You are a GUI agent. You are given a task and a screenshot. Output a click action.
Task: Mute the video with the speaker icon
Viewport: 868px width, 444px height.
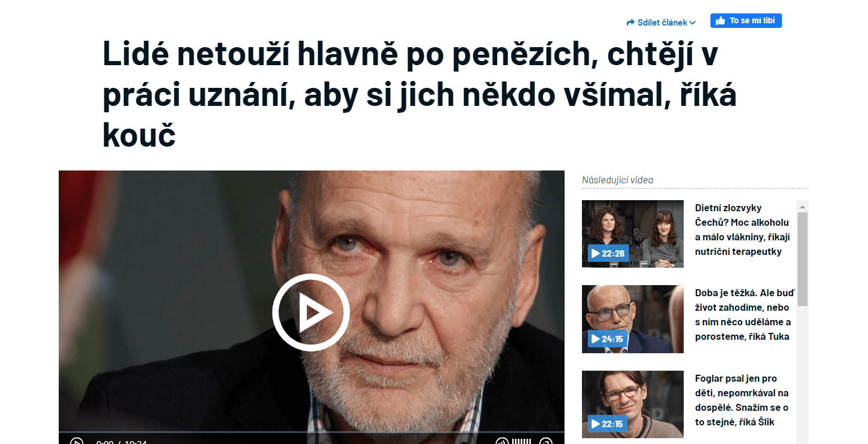pyautogui.click(x=502, y=441)
